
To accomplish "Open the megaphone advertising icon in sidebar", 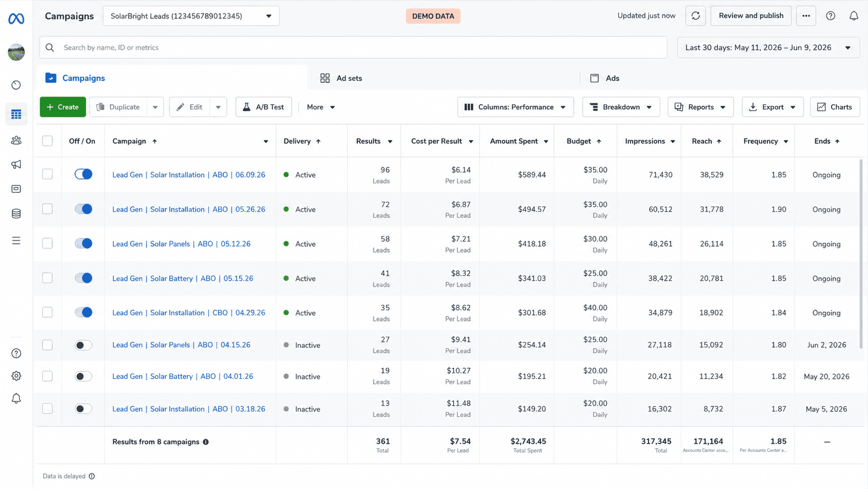I will coord(16,165).
